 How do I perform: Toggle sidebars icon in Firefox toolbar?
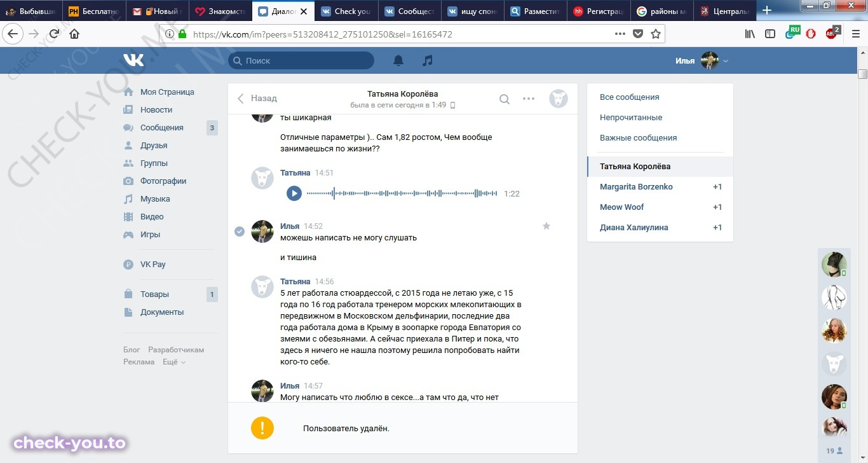[x=770, y=34]
